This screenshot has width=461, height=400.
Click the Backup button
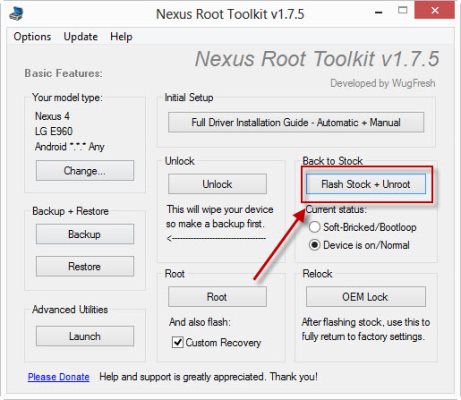pyautogui.click(x=85, y=234)
